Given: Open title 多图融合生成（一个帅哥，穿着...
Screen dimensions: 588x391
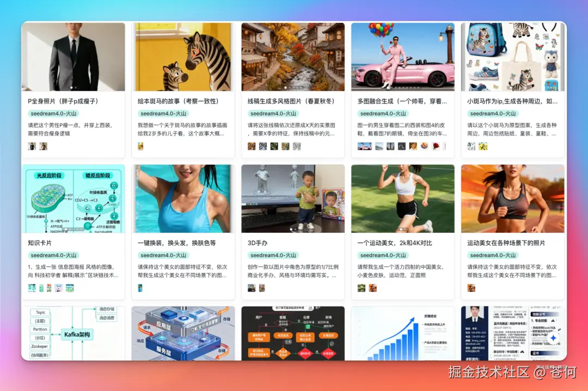Looking at the screenshot, I should pyautogui.click(x=402, y=101).
